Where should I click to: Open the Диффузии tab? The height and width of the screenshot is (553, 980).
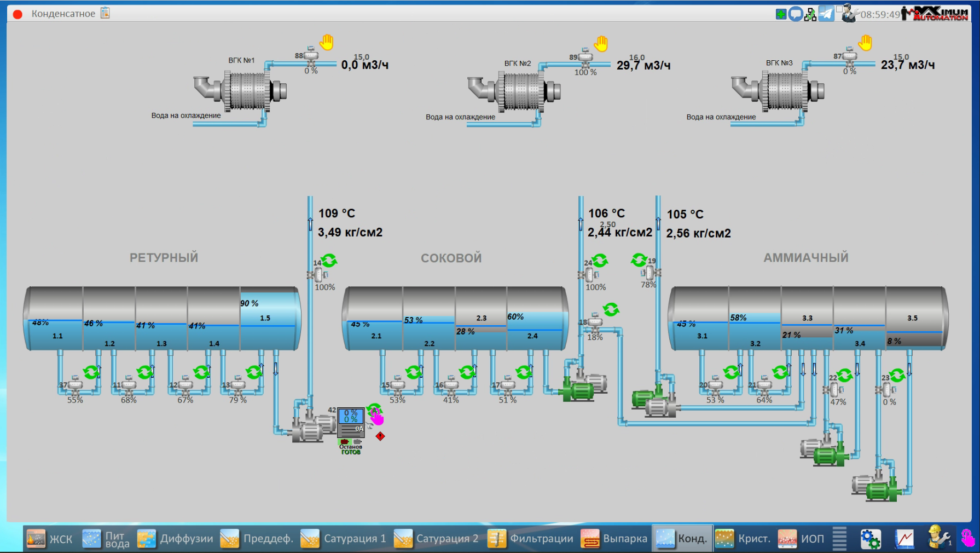coord(175,539)
